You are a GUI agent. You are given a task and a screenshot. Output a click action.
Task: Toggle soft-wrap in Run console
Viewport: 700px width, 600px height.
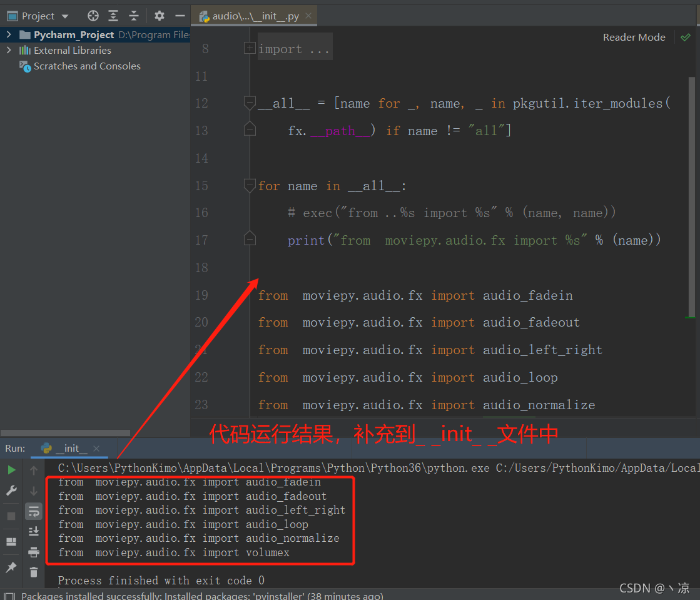34,512
